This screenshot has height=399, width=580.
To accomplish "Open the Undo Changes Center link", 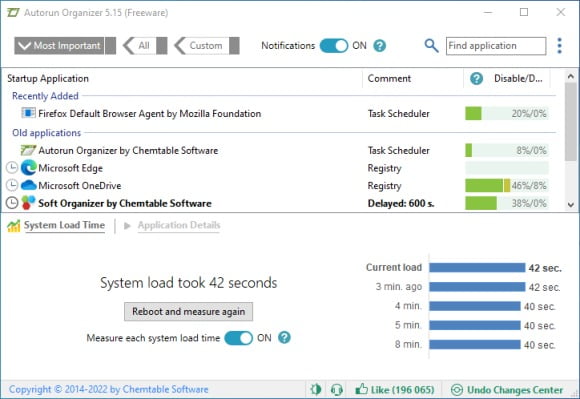I will click(x=515, y=390).
